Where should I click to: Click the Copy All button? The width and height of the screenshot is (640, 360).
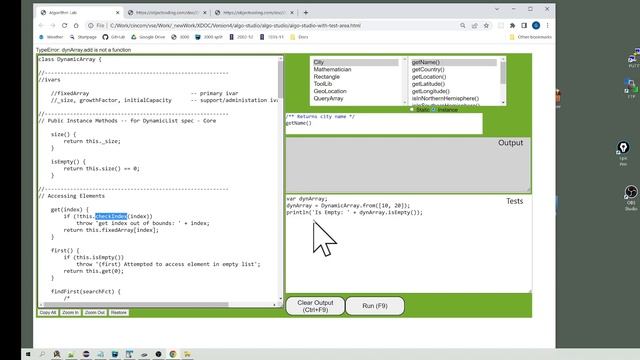coord(48,313)
